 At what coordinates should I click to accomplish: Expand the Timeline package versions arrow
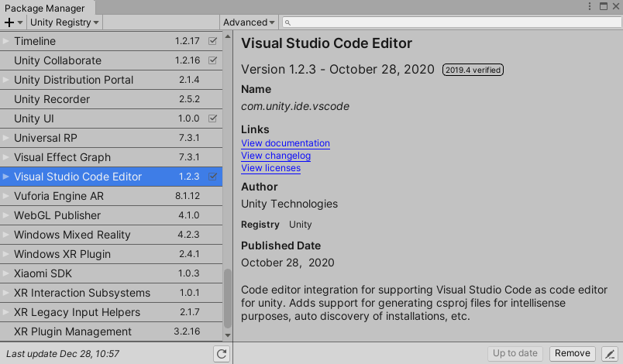pos(6,41)
